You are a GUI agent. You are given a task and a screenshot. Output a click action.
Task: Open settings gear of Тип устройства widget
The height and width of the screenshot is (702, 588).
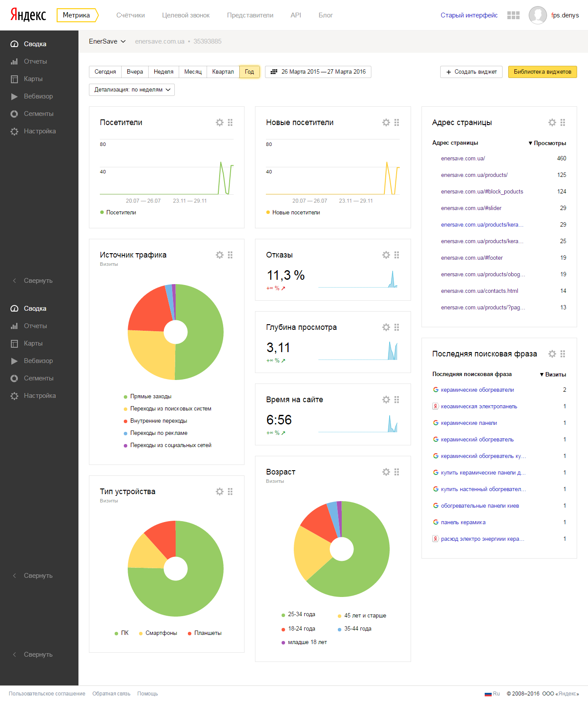tap(220, 492)
